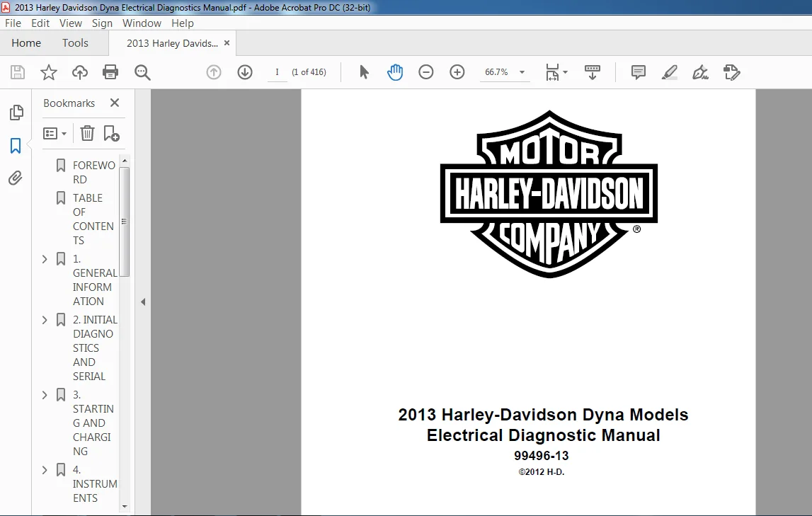Open the File menu
Screen dimensions: 812x516
[x=13, y=23]
